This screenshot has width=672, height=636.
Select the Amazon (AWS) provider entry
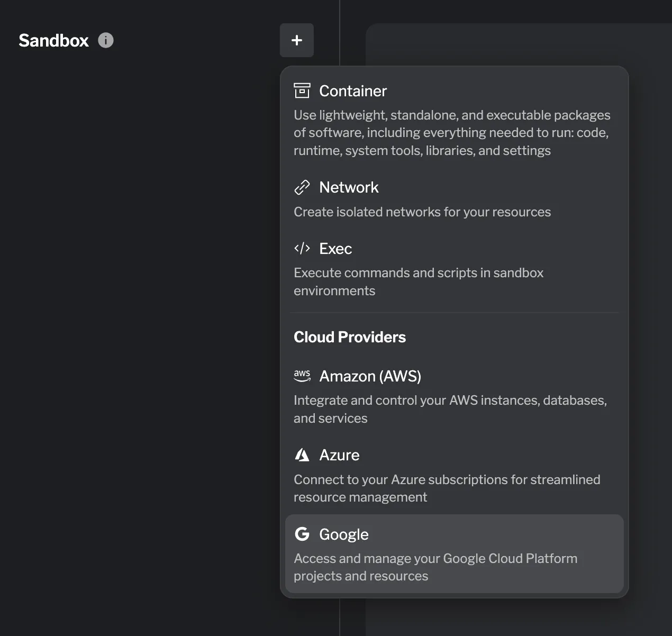point(370,376)
